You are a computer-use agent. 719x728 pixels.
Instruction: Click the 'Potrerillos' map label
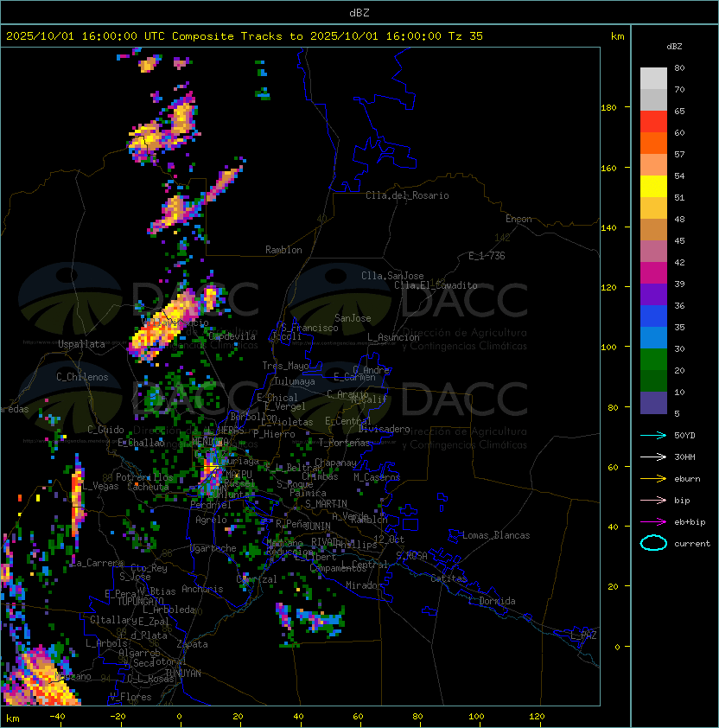pos(144,477)
